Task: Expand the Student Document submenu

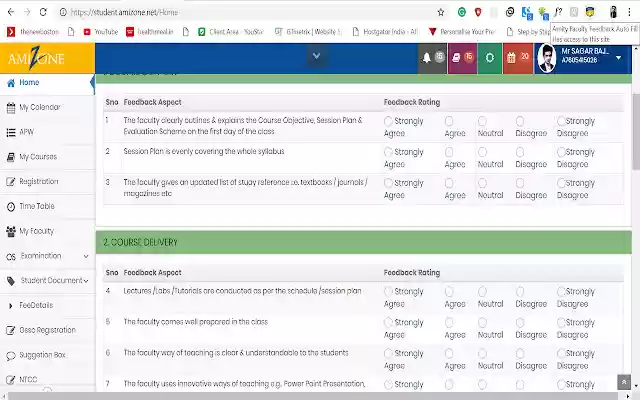Action: click(86, 281)
